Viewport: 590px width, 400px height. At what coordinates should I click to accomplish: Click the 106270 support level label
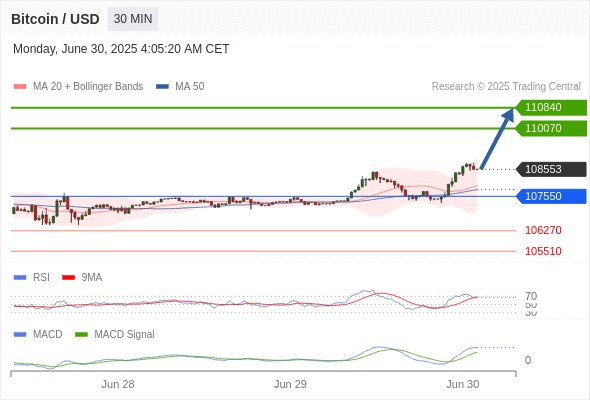pyautogui.click(x=543, y=230)
